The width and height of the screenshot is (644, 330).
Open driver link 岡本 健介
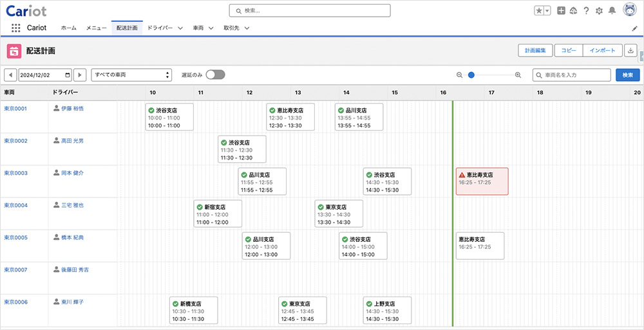point(72,173)
